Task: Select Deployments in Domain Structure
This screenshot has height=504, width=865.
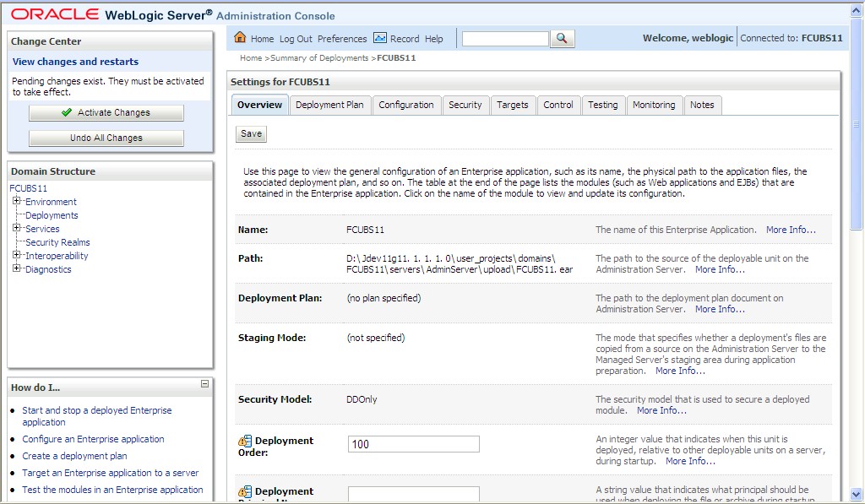Action: [x=51, y=215]
